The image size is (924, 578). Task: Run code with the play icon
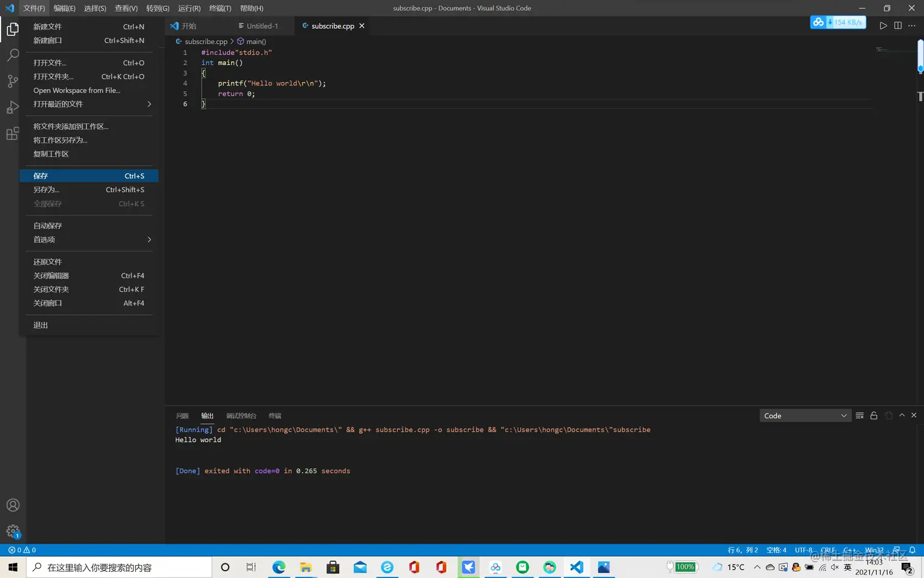(883, 26)
